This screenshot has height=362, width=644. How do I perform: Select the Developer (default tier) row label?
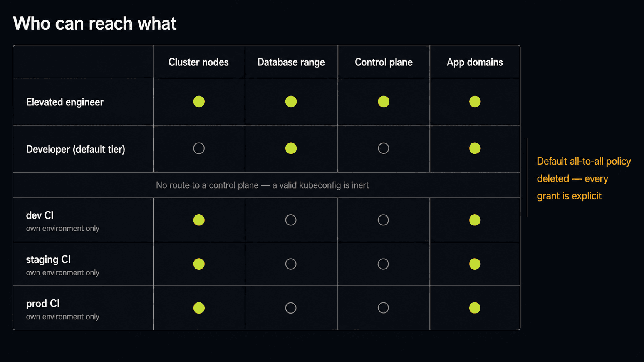coord(75,149)
